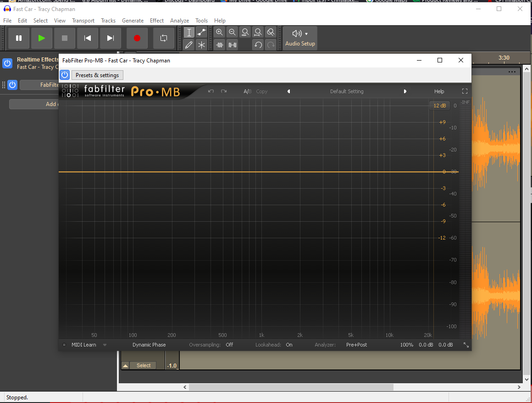This screenshot has width=532, height=403.
Task: Click the Audacity Undo arrow
Action: click(258, 45)
